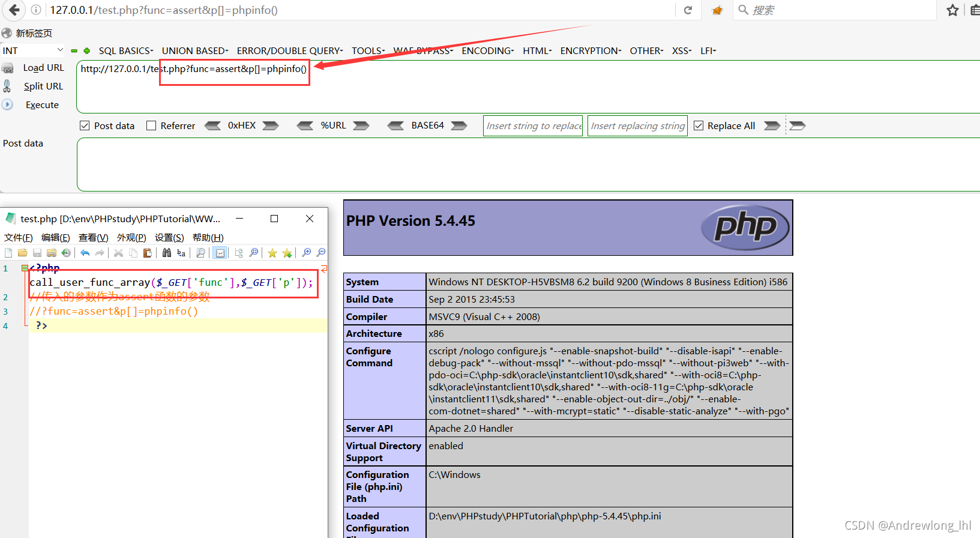This screenshot has height=538, width=980.
Task: Click the add-to-favorites star with plus icon
Action: [x=287, y=253]
